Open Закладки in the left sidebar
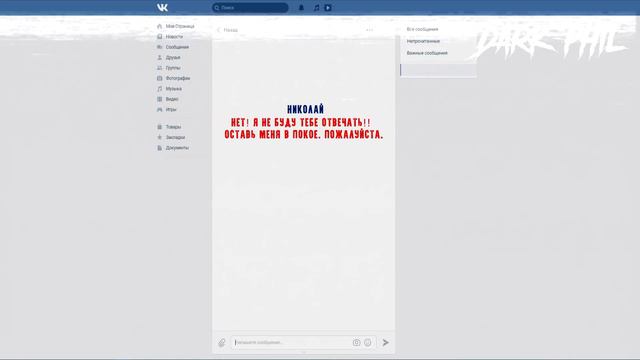This screenshot has height=360, width=640. click(171, 137)
